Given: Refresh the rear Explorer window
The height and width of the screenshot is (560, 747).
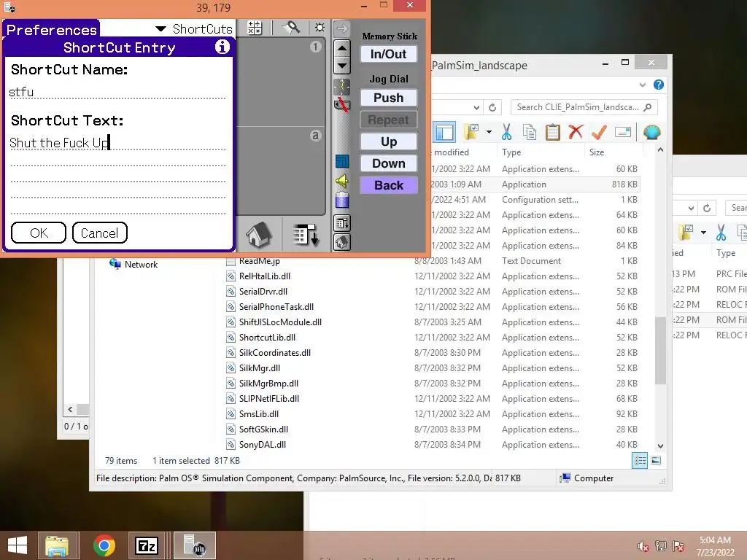Looking at the screenshot, I should pyautogui.click(x=707, y=208).
